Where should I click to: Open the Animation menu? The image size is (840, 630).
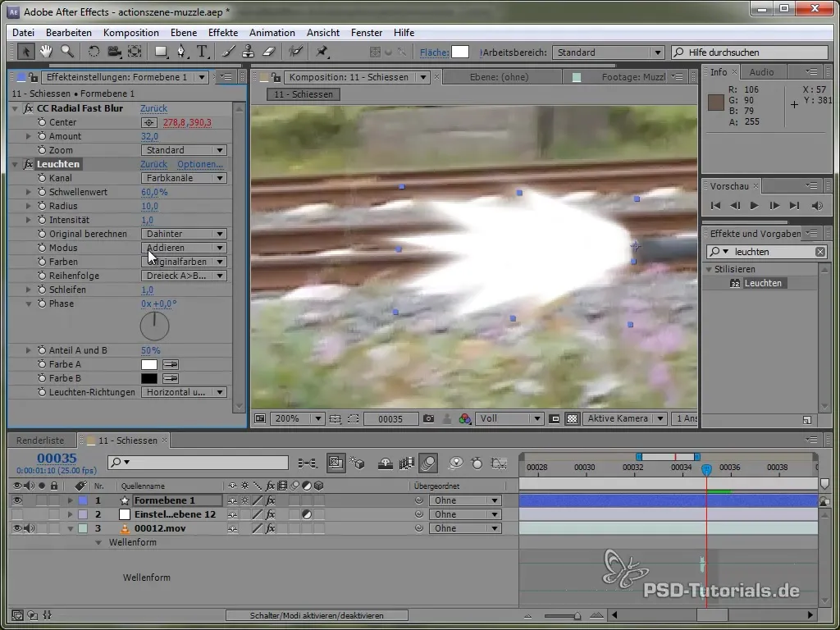tap(272, 33)
